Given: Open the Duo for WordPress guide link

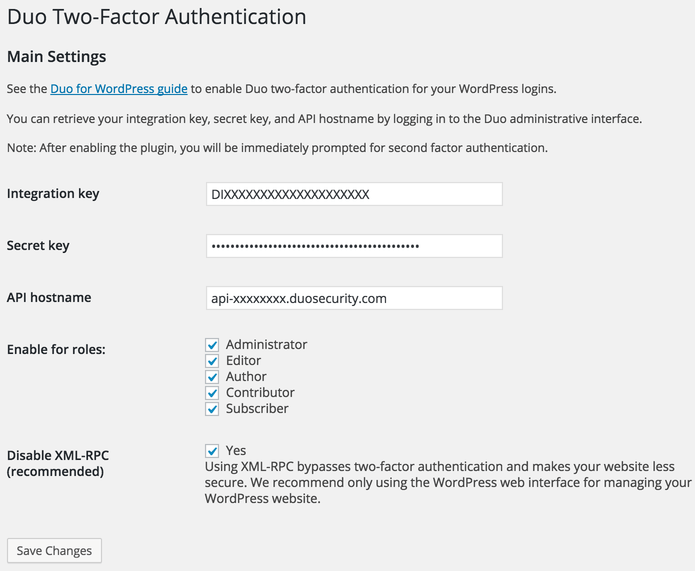Looking at the screenshot, I should (x=119, y=89).
